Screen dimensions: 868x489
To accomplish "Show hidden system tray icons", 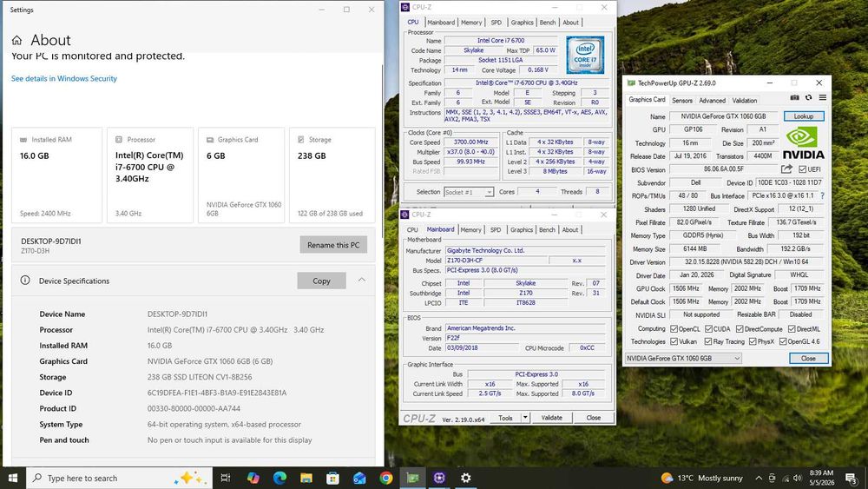I will (759, 478).
